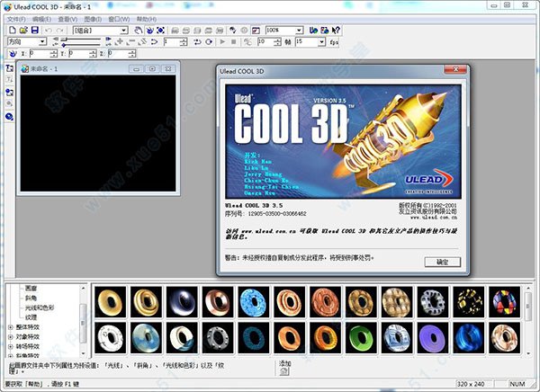Screen dimensions: 540x392
Task: Expand the 整体特效 tree node
Action: [10, 327]
